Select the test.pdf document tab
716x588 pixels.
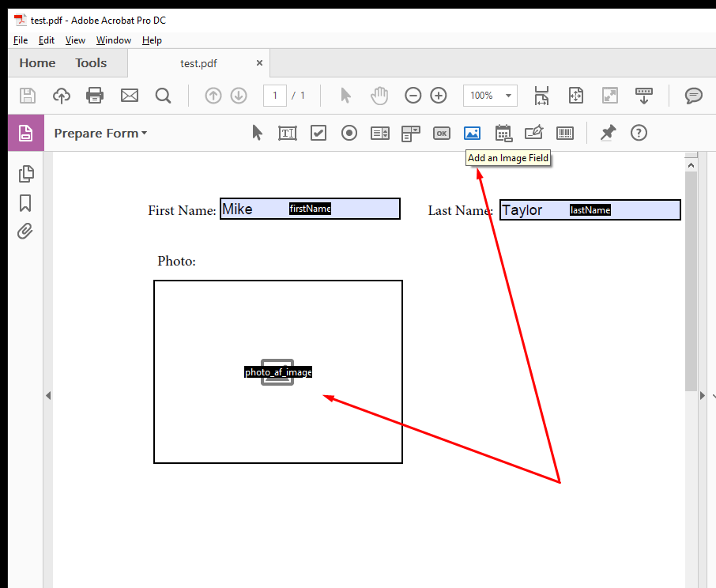point(198,63)
